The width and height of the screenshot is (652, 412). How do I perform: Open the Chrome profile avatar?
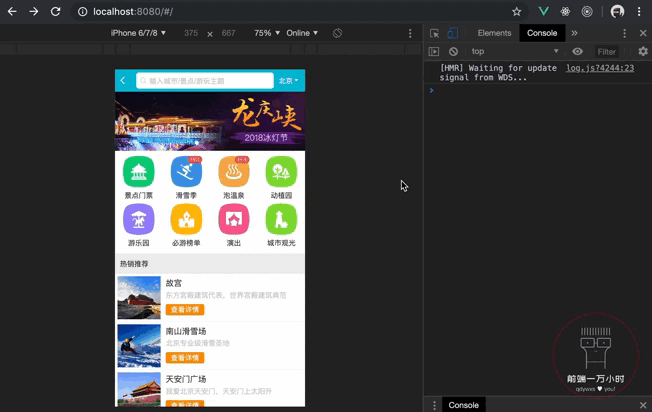tap(617, 12)
